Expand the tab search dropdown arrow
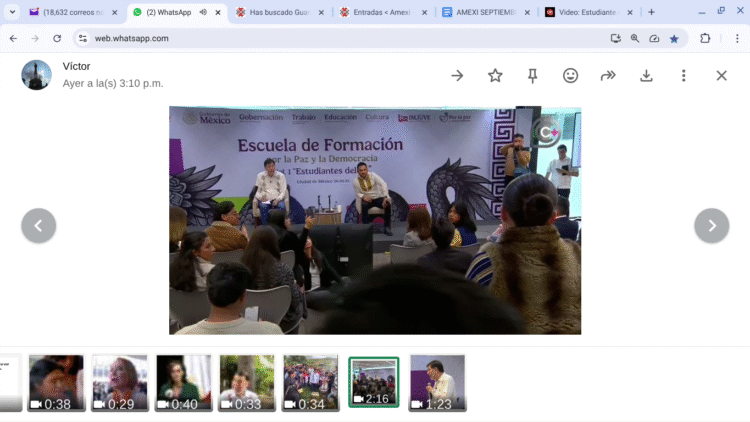Screen dimensions: 750x422 click(12, 12)
